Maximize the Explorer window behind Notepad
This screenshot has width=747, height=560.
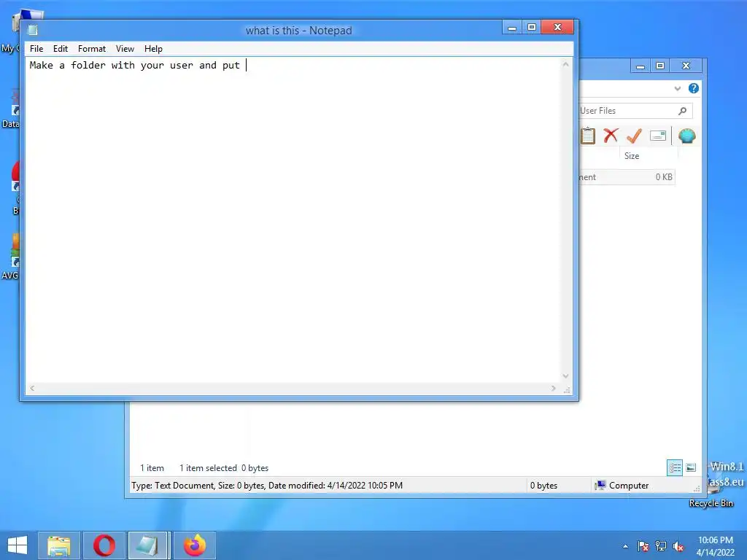(659, 66)
